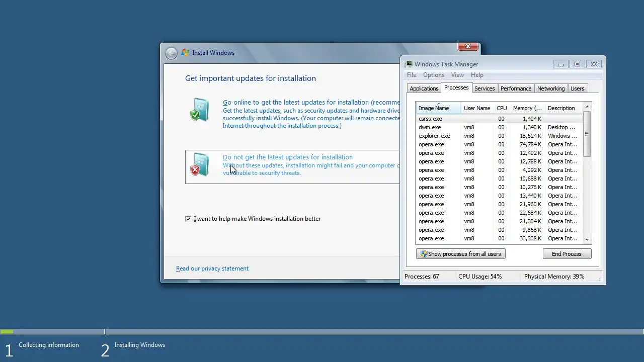Sort processes by Memory column
Screen dimensions: 644x362
[527, 108]
